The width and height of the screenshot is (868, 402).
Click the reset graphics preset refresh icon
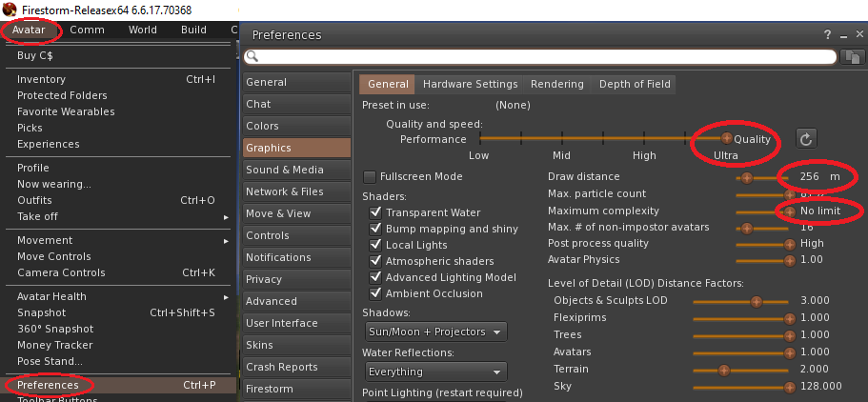pyautogui.click(x=806, y=139)
